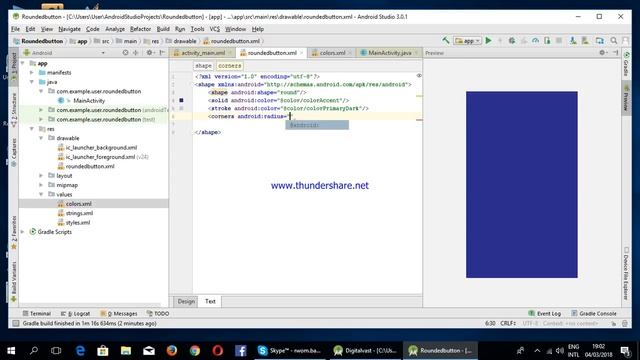Open Favorites side tool window
Image resolution: width=640 pixels, height=360 pixels.
(13, 232)
